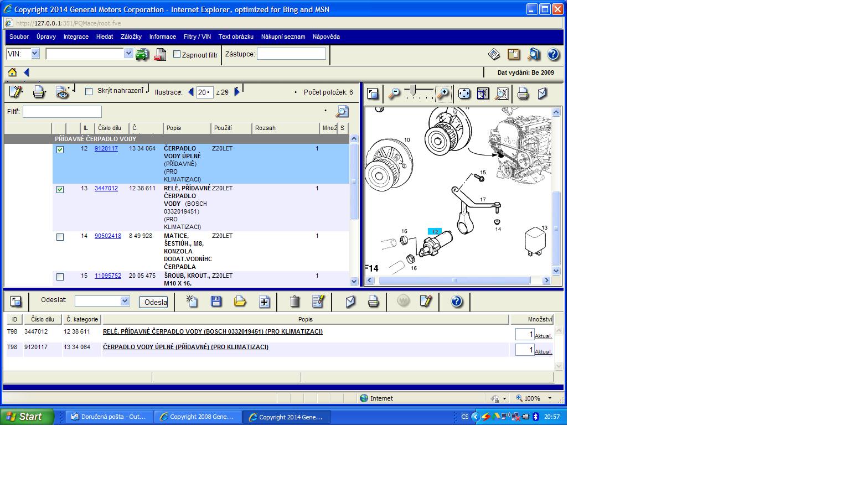The image size is (868, 488).
Task: Click the green car icon next to VIN
Action: point(142,55)
